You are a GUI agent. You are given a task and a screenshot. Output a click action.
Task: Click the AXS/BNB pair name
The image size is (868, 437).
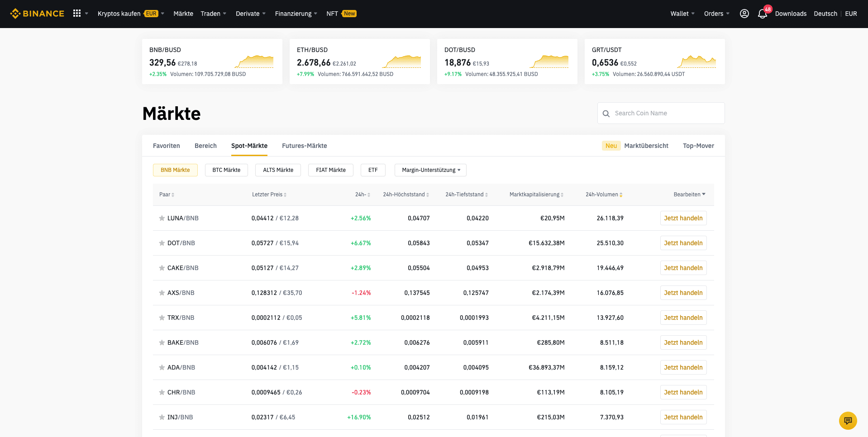181,293
